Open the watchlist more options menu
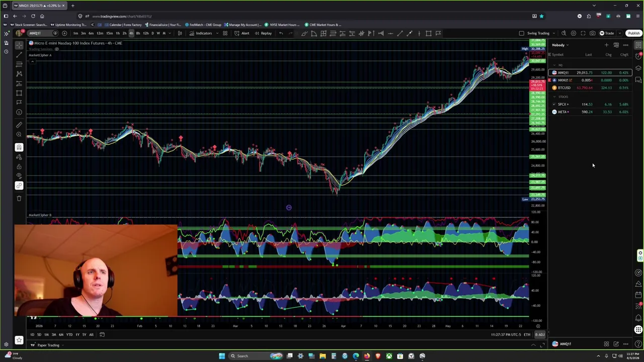The image size is (644, 362). tap(625, 45)
